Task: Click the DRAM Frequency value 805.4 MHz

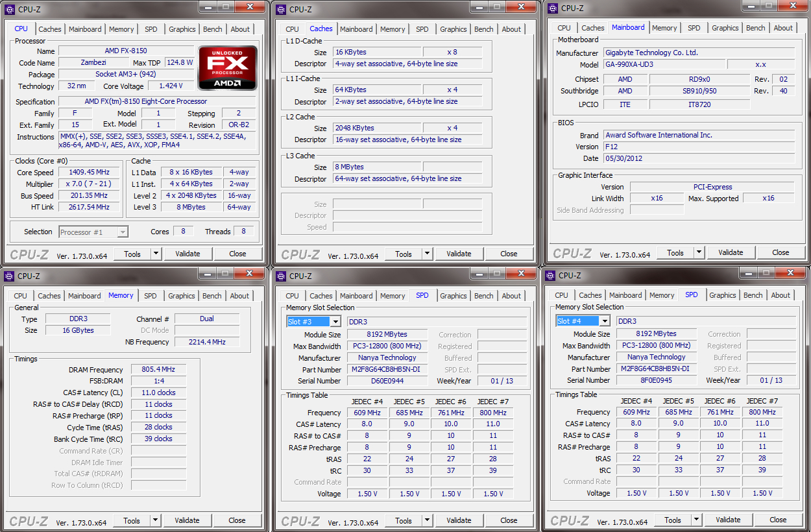Action: click(158, 369)
